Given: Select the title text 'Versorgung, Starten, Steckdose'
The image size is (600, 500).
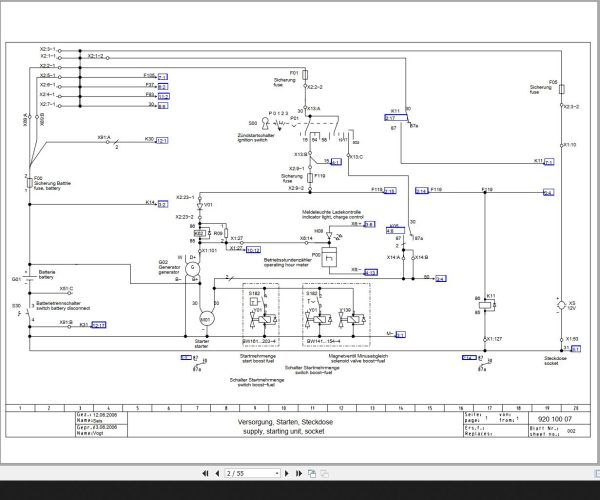Looking at the screenshot, I should pyautogui.click(x=285, y=422).
